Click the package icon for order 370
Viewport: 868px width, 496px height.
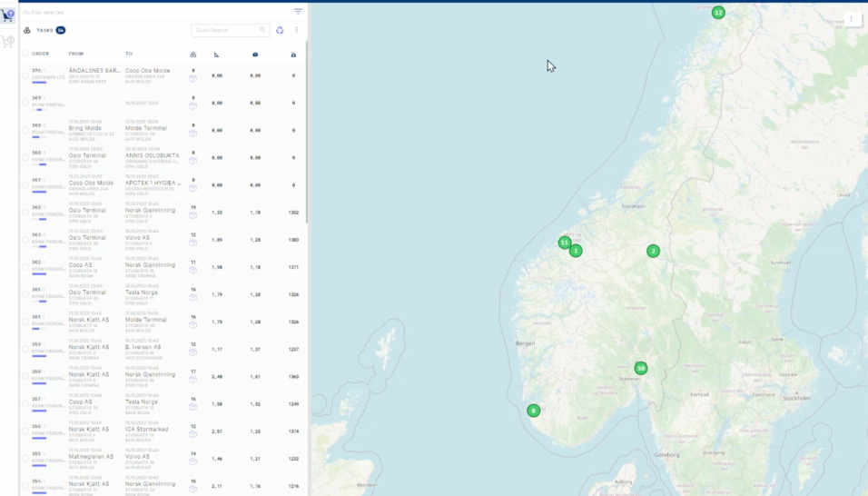[x=192, y=79]
